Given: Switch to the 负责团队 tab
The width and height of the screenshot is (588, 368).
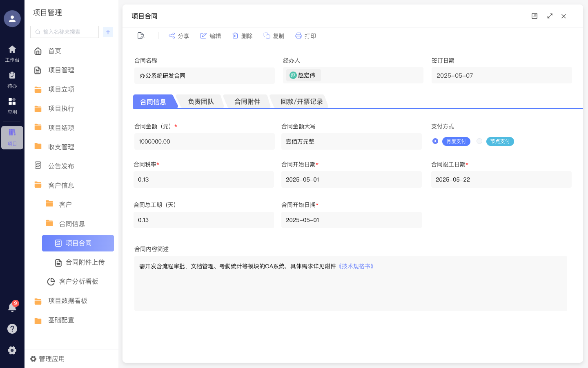Looking at the screenshot, I should click(x=201, y=101).
